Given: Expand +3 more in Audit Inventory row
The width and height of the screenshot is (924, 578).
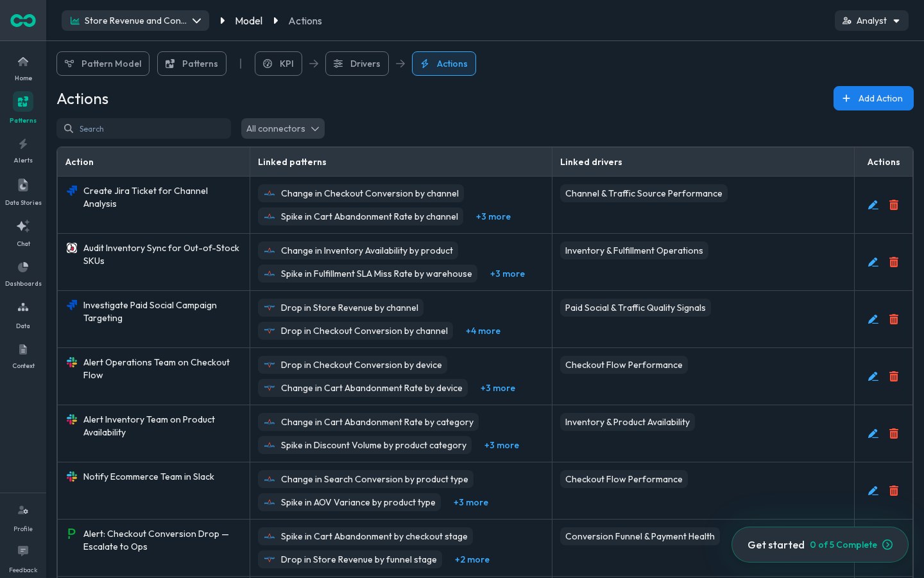Looking at the screenshot, I should tap(508, 274).
